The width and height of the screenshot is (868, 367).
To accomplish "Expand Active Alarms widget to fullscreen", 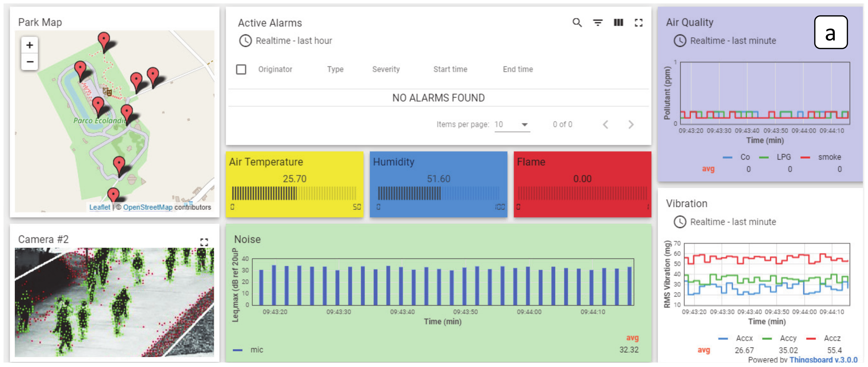I will pyautogui.click(x=638, y=23).
